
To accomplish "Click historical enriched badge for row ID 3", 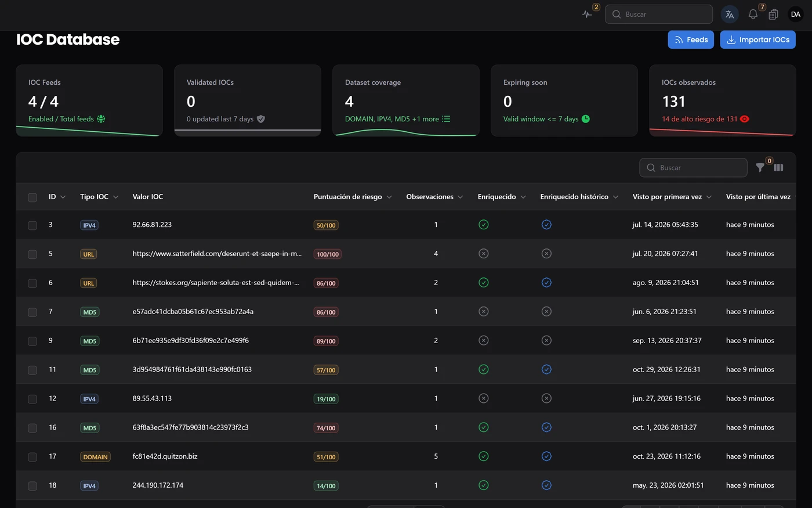I will [x=546, y=225].
